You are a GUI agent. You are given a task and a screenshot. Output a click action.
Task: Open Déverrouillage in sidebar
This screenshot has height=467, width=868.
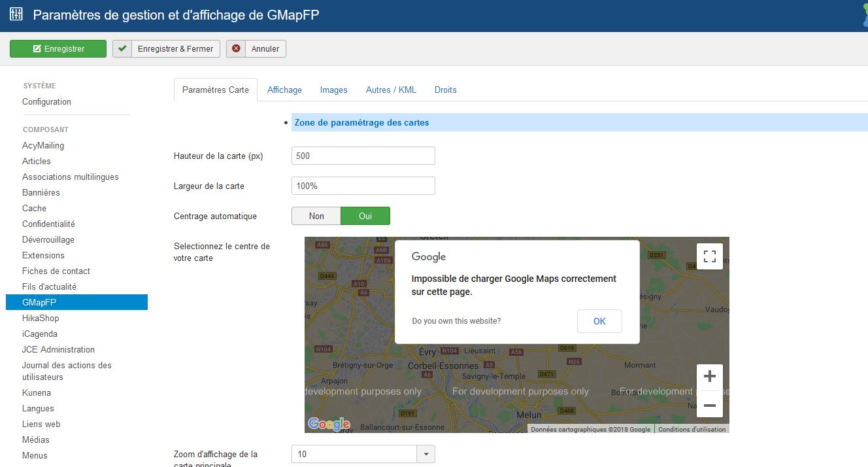pyautogui.click(x=48, y=239)
